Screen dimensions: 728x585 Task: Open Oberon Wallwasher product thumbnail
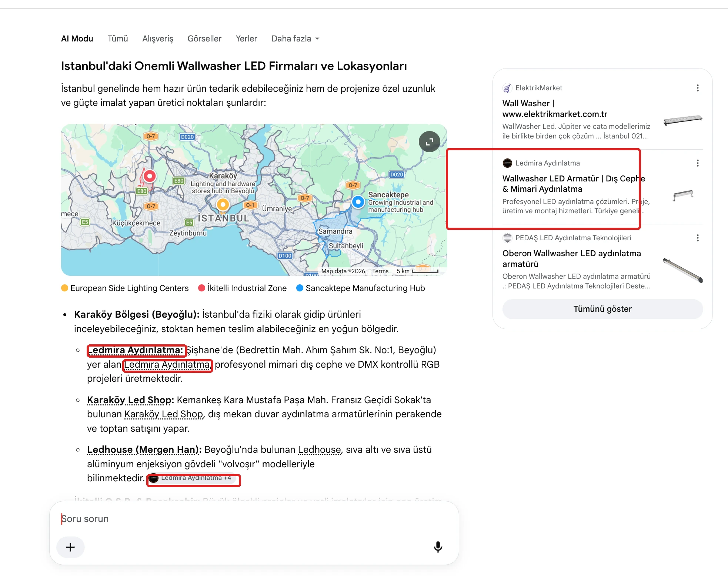683,270
